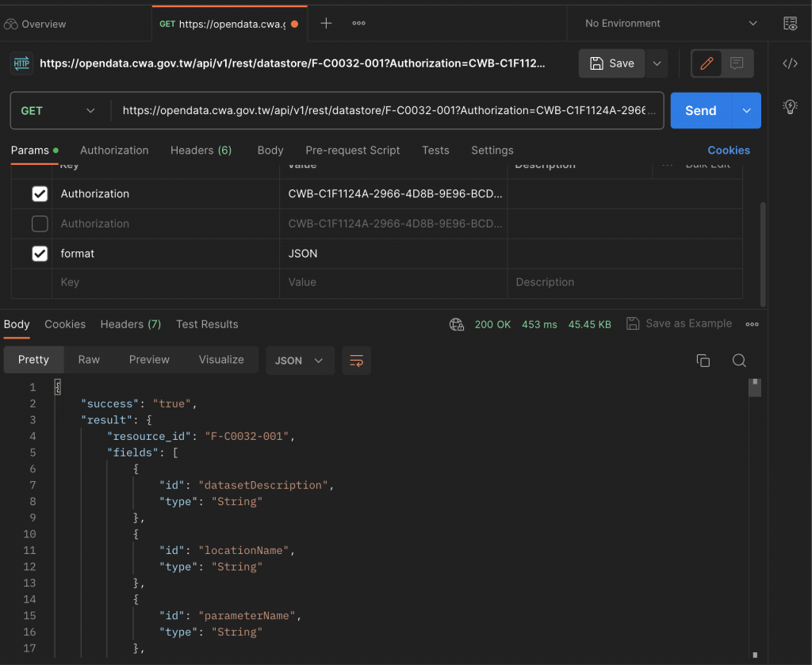The width and height of the screenshot is (812, 665).
Task: Switch to Raw view
Action: (89, 360)
